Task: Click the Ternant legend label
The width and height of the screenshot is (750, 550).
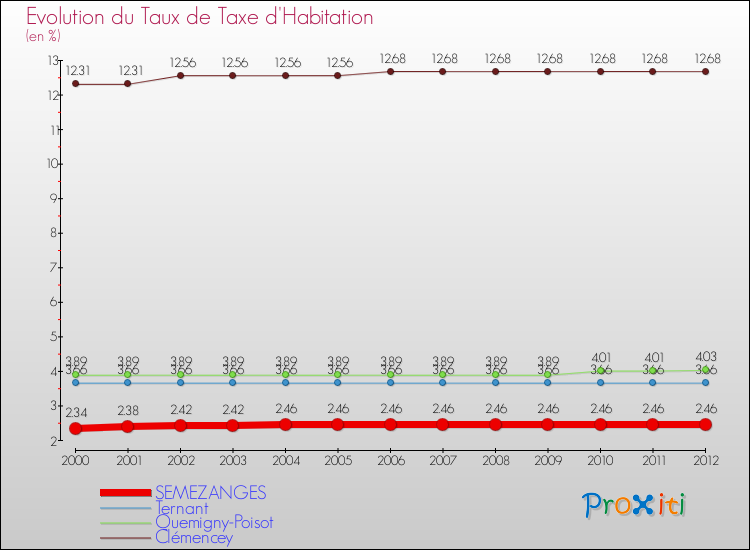Action: 182,508
